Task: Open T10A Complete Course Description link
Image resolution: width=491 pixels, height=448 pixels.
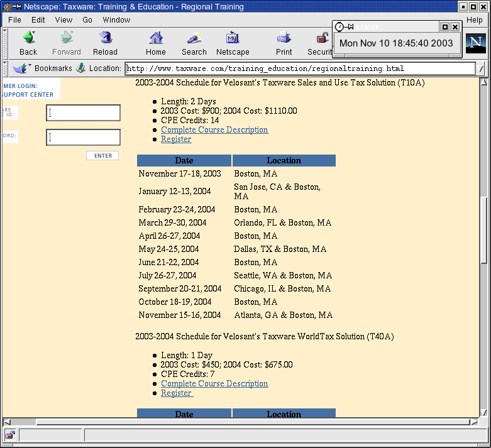Action: 214,129
